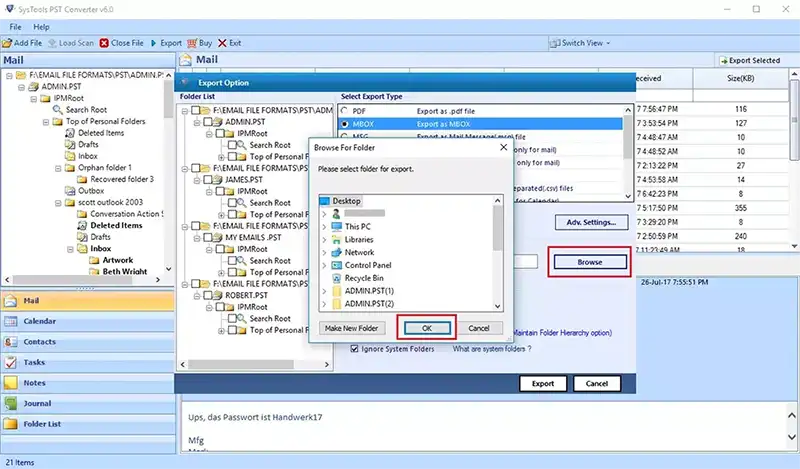Screen dimensions: 800x469
Task: Select the Outbox folder in Mail tree
Action: coord(91,190)
